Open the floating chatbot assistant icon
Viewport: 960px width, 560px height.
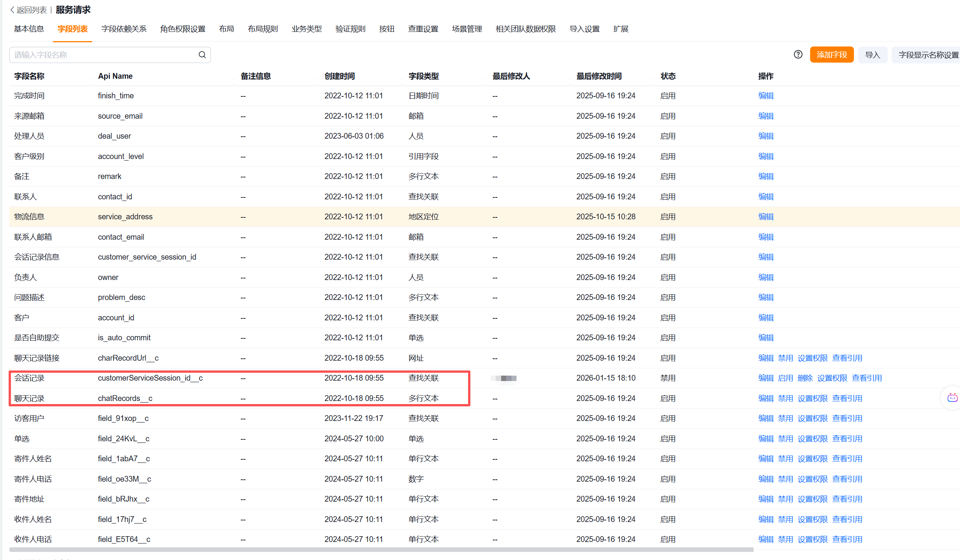click(x=952, y=398)
